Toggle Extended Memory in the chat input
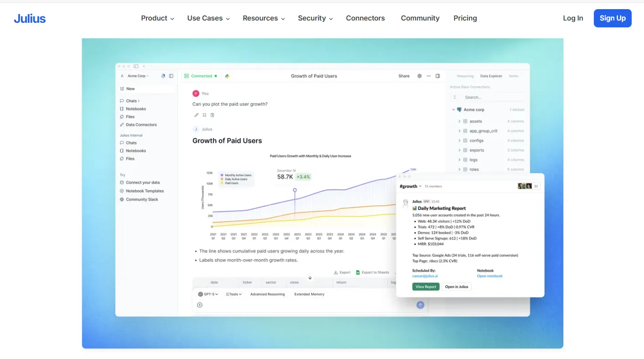 pyautogui.click(x=309, y=294)
